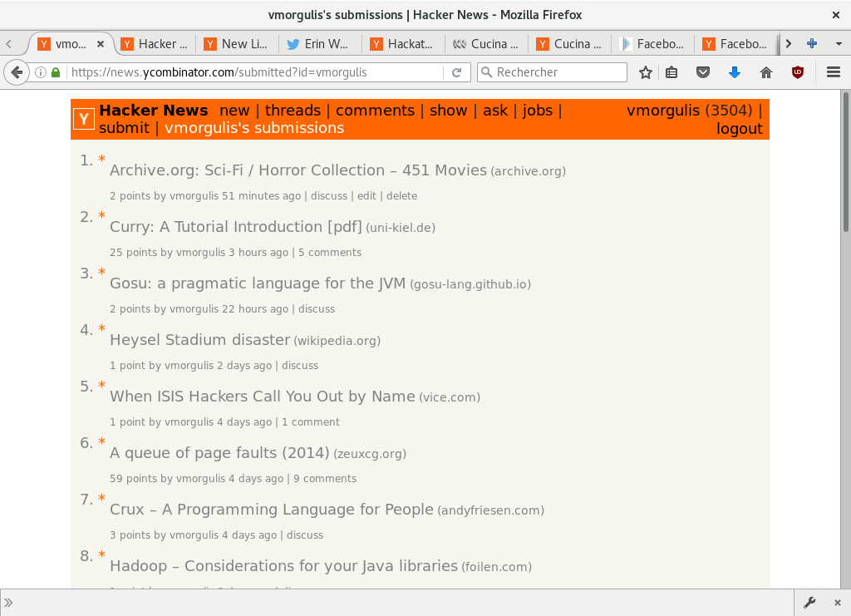Open the 'threads' header link
Image resolution: width=851 pixels, height=616 pixels.
pyautogui.click(x=293, y=111)
